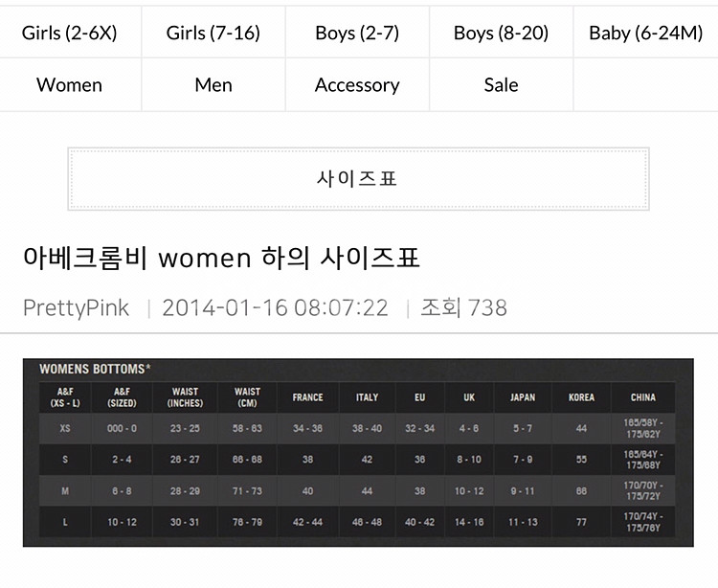Click the FRANCE column header

pos(307,397)
